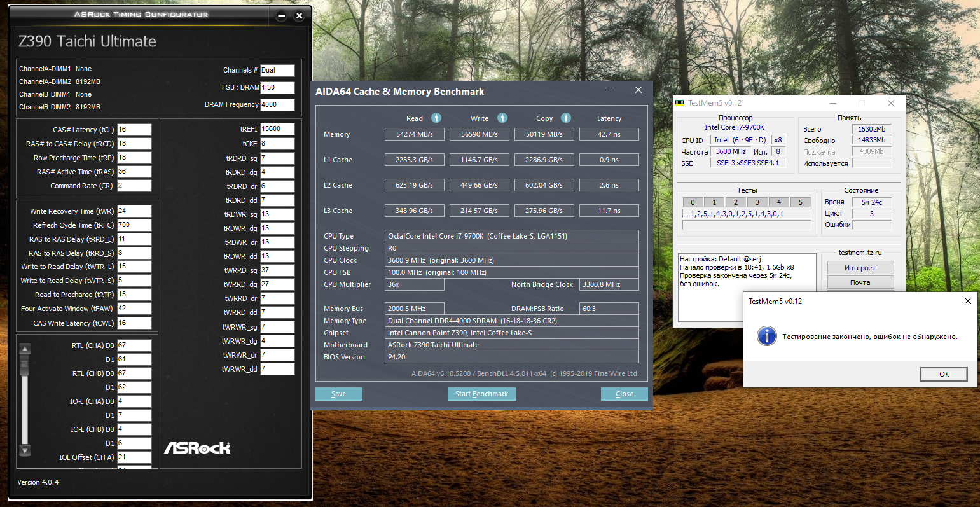Click the tWRRD_sg value field
Screen dimensions: 980x507
pos(277,270)
